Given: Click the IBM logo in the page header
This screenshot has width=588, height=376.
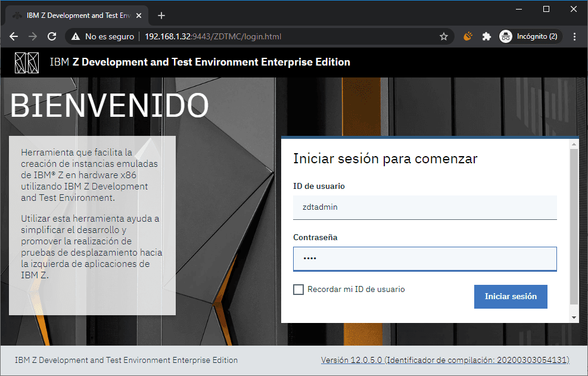Looking at the screenshot, I should coord(27,62).
